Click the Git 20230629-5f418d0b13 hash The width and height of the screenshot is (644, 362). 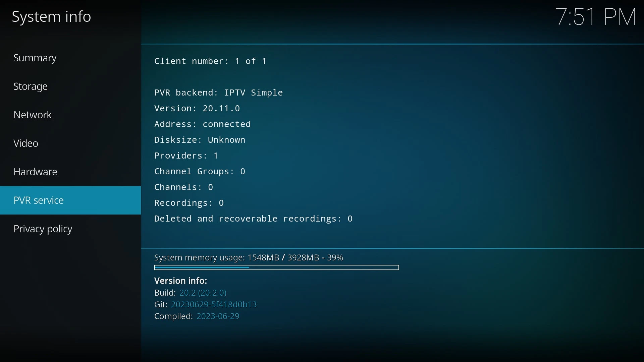(206, 305)
